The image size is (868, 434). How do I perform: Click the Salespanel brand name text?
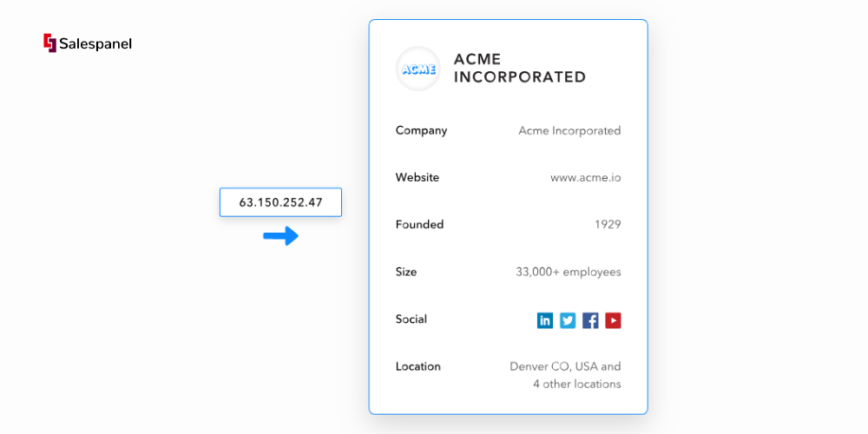[95, 43]
